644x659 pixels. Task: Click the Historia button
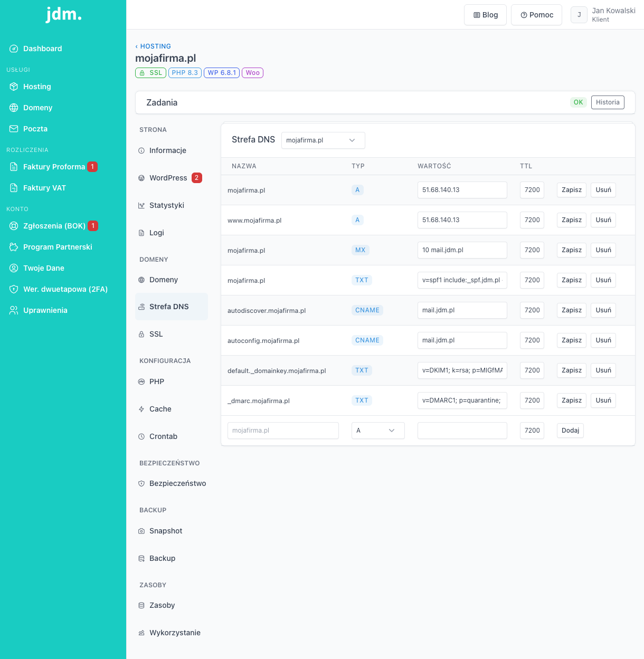point(608,102)
